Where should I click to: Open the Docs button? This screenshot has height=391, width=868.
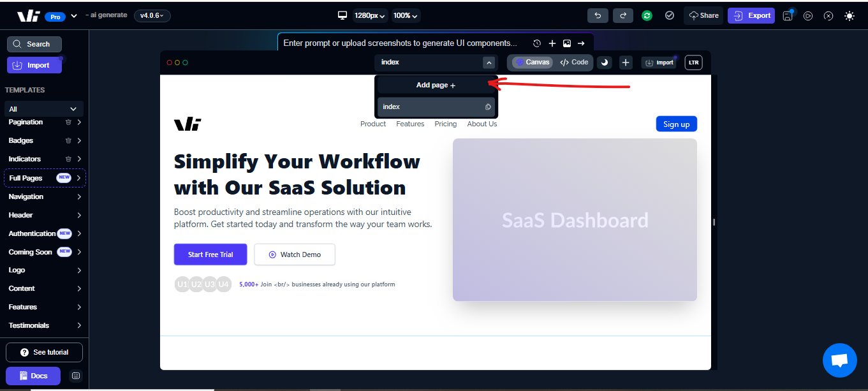tap(33, 376)
